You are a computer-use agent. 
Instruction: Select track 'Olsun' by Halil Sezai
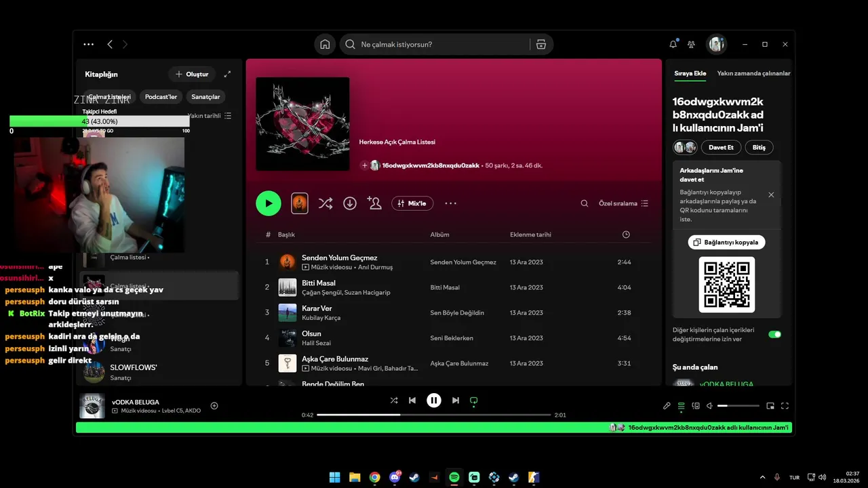[453, 338]
